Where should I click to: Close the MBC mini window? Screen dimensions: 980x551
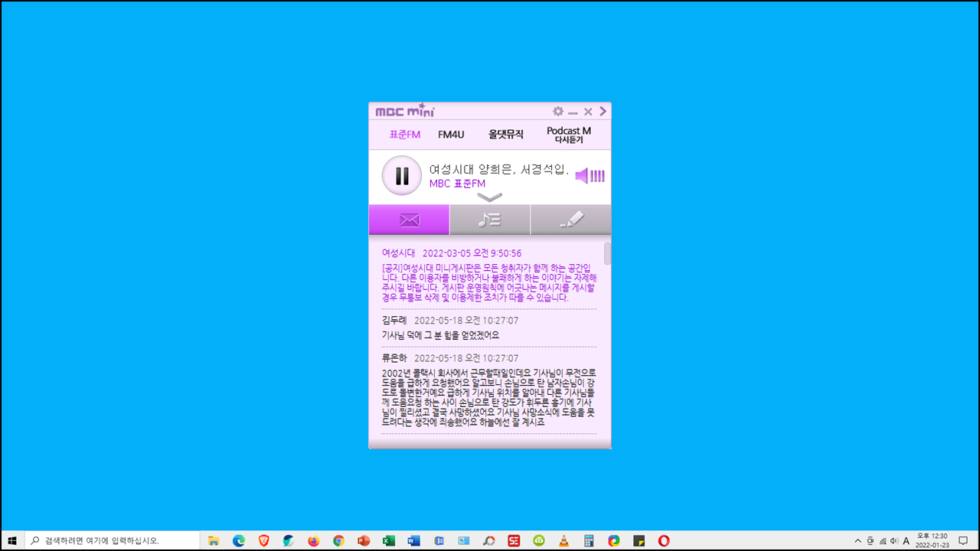(588, 112)
